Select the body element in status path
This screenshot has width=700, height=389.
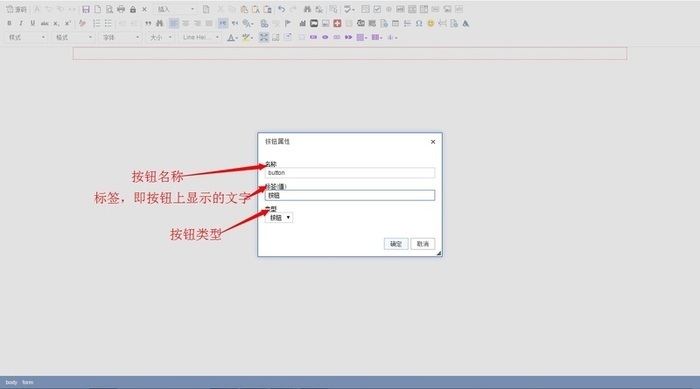click(x=11, y=382)
